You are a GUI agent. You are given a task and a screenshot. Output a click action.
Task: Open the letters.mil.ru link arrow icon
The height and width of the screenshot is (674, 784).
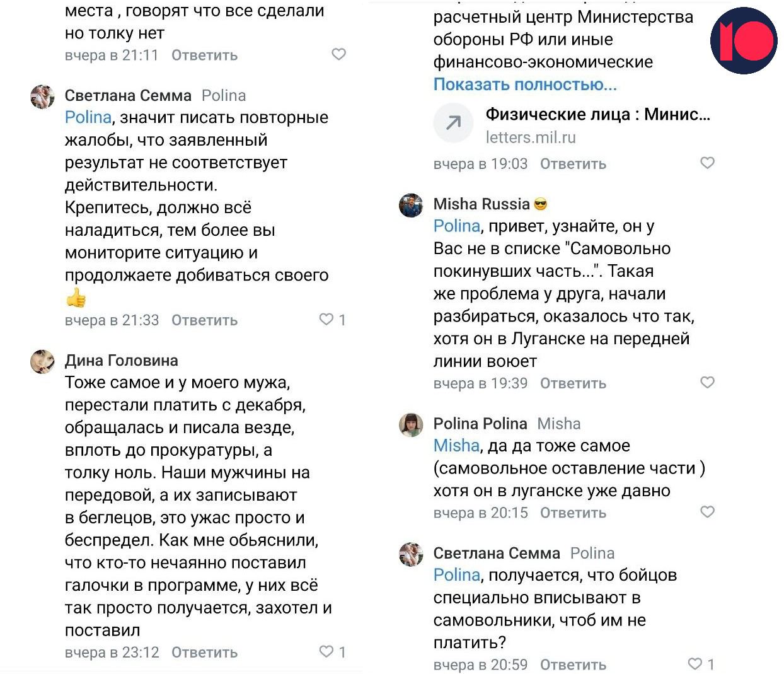(x=453, y=124)
